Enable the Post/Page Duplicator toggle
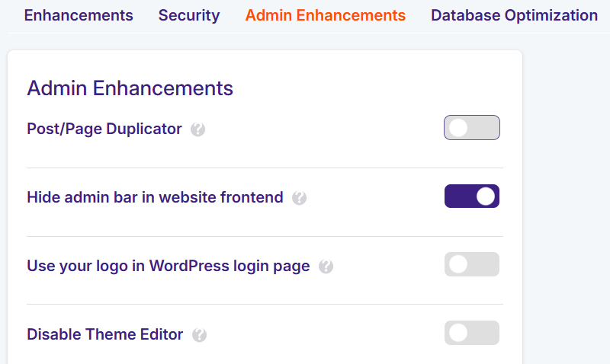610x364 pixels. [x=472, y=127]
